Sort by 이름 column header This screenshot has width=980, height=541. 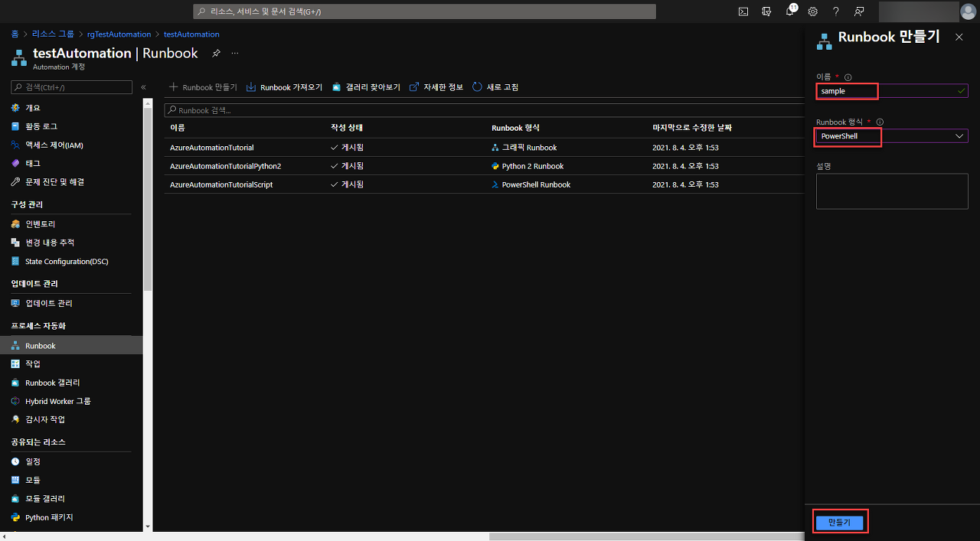(x=178, y=128)
